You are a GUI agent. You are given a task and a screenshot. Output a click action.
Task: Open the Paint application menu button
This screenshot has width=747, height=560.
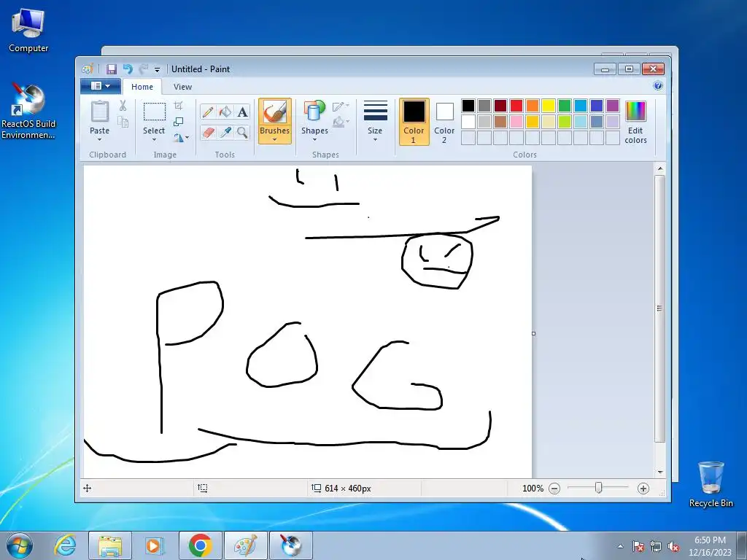100,86
